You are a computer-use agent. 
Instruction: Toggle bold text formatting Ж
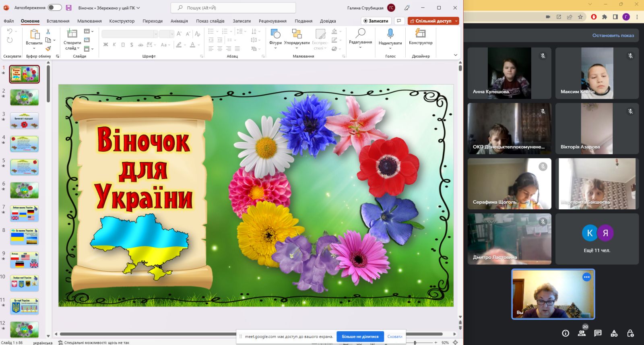[x=105, y=45]
